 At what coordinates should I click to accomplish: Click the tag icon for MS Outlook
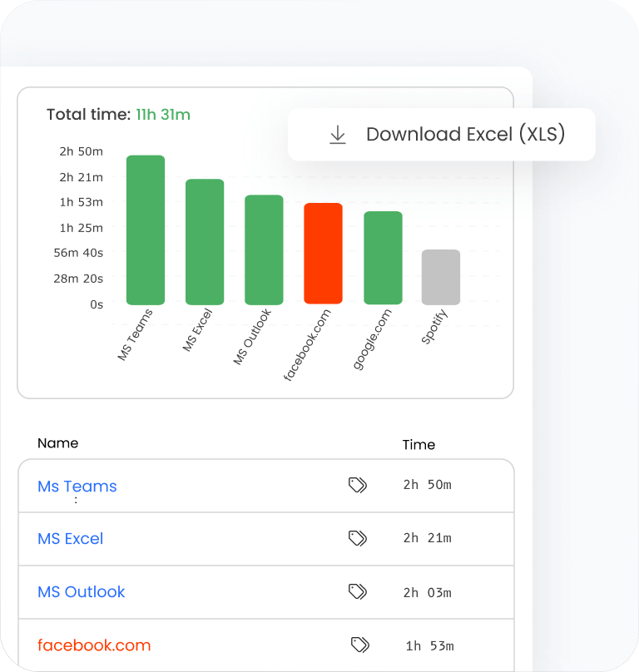coord(358,591)
